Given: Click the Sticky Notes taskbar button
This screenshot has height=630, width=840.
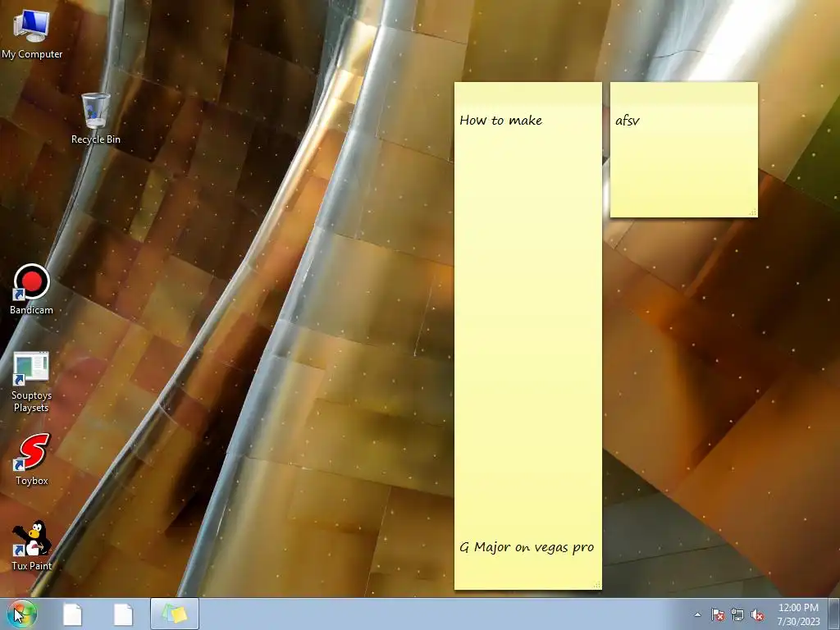Looking at the screenshot, I should coord(175,614).
